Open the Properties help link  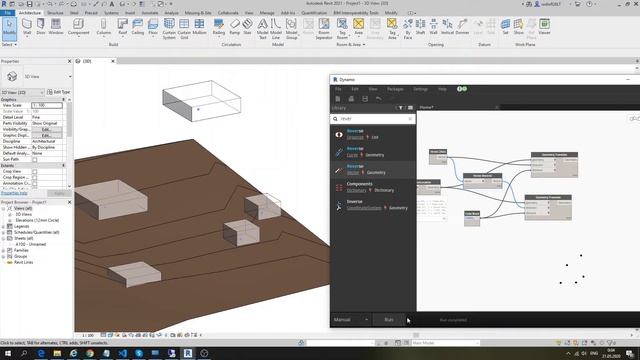tap(14, 193)
